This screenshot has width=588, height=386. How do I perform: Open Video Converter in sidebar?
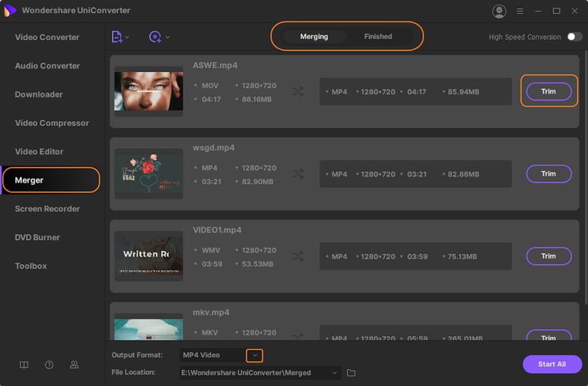pos(47,37)
